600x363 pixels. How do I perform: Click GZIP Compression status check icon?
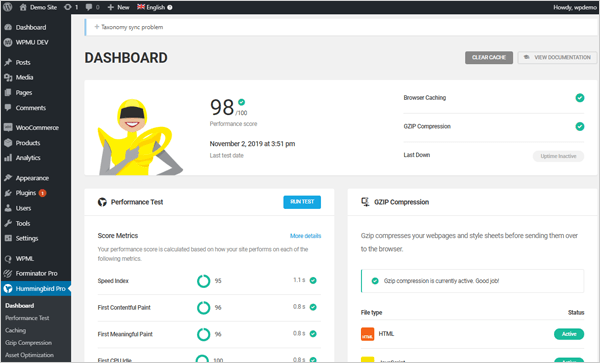580,127
